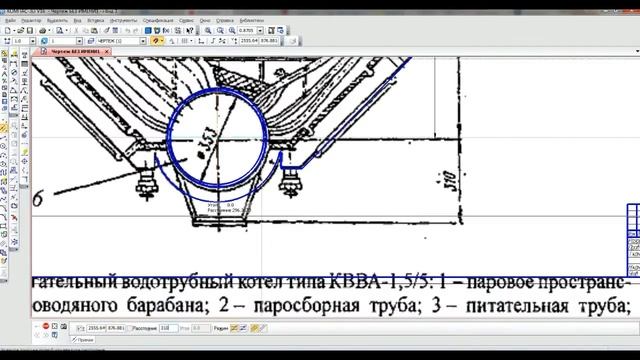
Task: Toggle the fourth icon after Режим
Action: coord(263,328)
